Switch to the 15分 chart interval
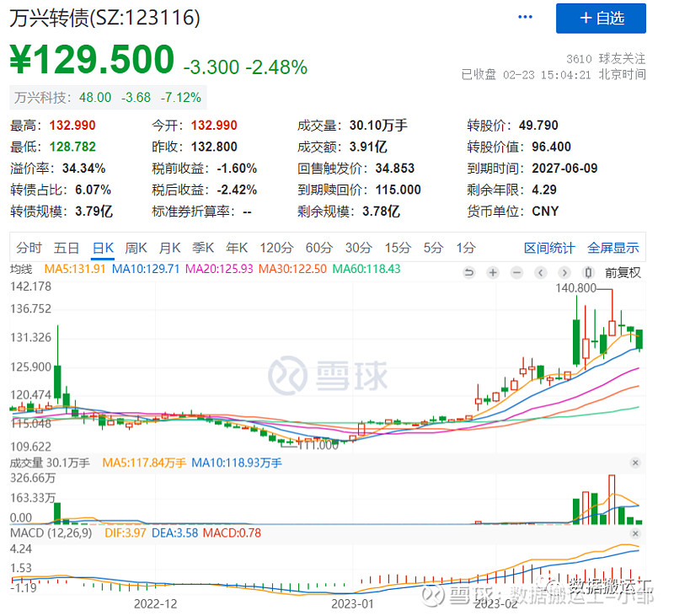This screenshot has width=674, height=616. [x=398, y=248]
